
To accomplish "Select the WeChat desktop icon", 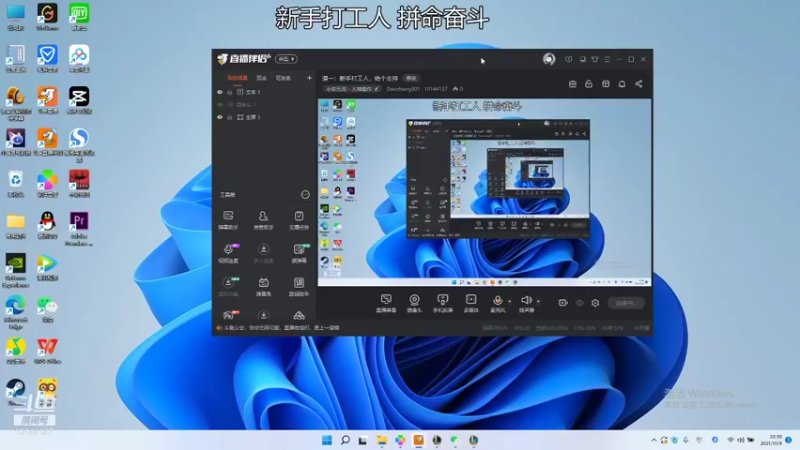I will 47,309.
